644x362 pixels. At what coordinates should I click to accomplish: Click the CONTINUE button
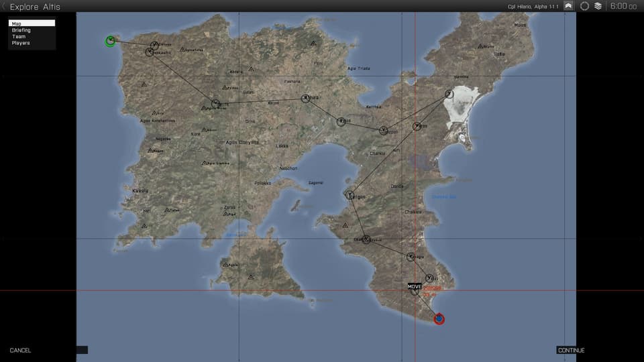point(571,350)
